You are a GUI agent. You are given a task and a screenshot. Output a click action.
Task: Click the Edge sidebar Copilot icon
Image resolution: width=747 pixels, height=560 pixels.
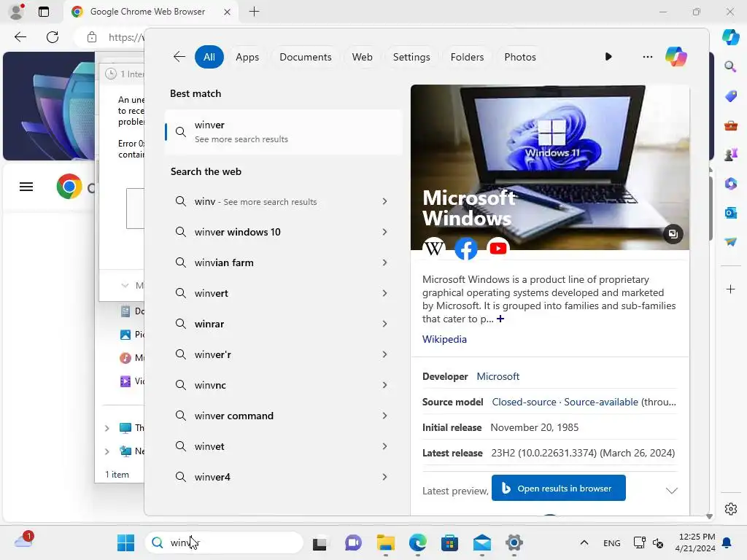pos(730,37)
